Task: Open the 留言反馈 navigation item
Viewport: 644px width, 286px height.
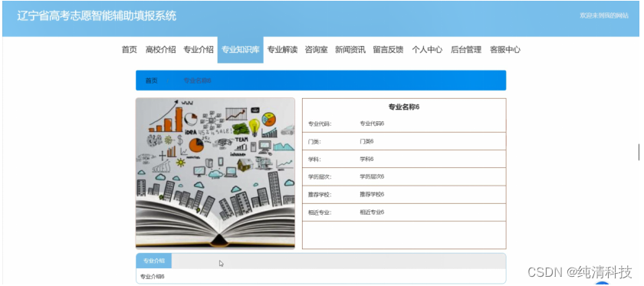Action: click(388, 50)
